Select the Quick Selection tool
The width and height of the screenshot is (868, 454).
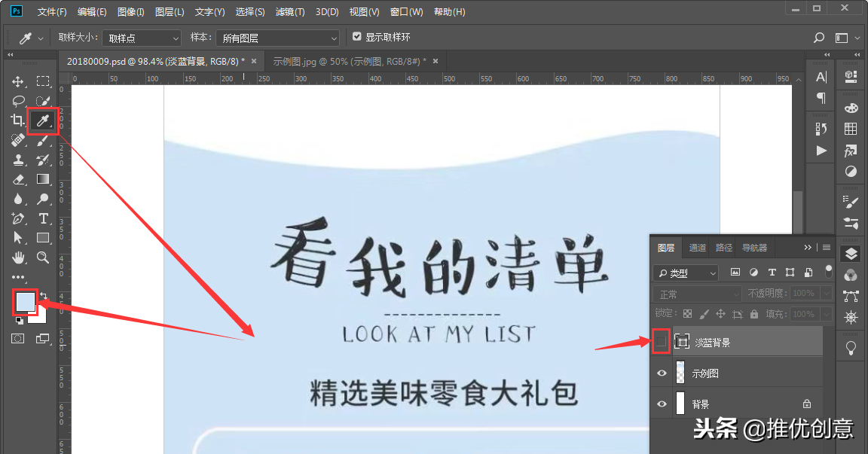[x=43, y=101]
